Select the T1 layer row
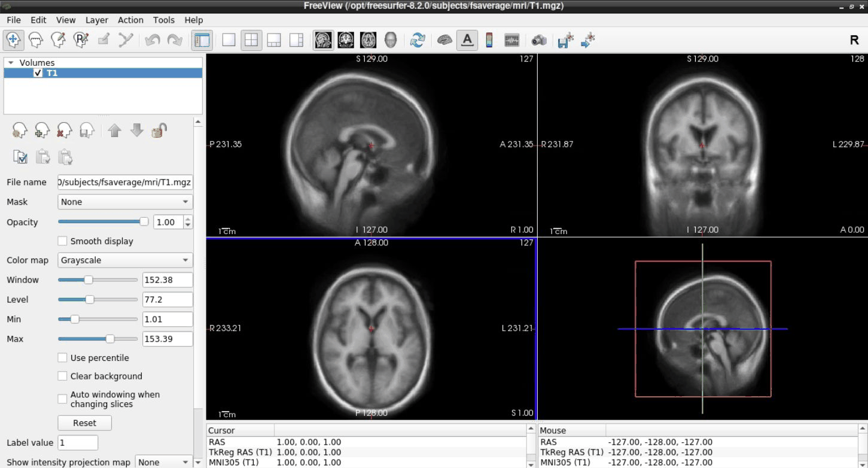868x468 pixels. pos(103,73)
